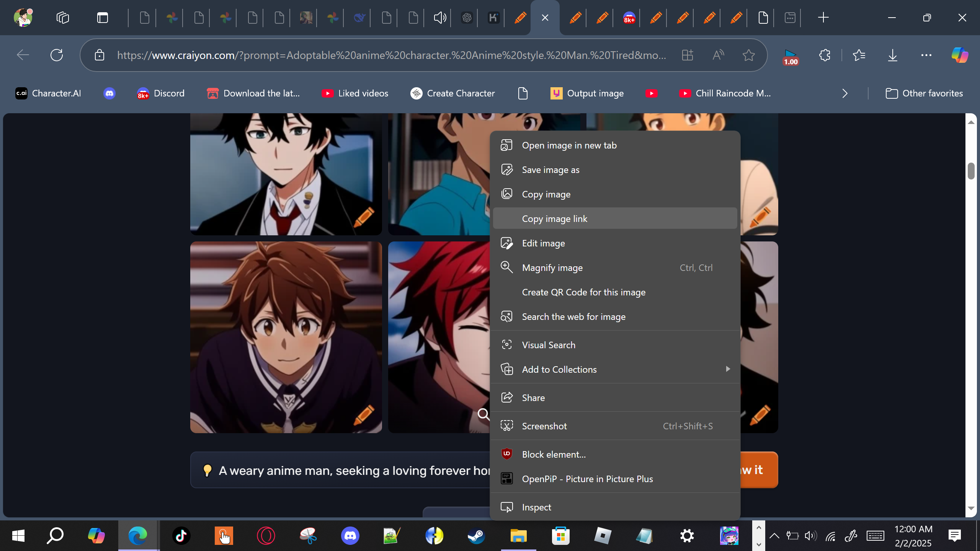Click the browser refresh icon
Viewport: 980px width, 551px height.
[57, 55]
